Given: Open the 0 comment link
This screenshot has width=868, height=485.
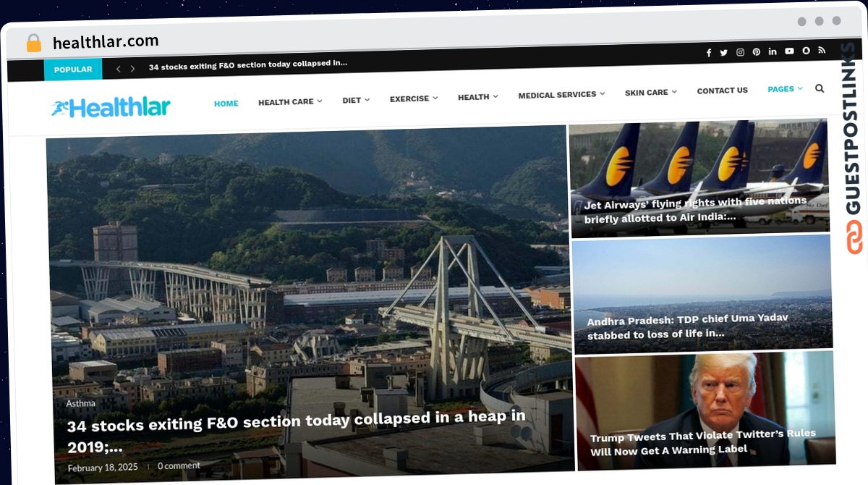Looking at the screenshot, I should (x=179, y=465).
